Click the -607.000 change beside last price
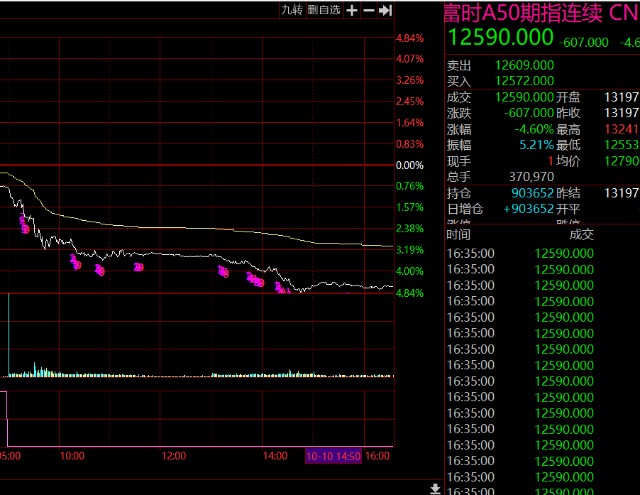This screenshot has height=495, width=640. click(584, 42)
